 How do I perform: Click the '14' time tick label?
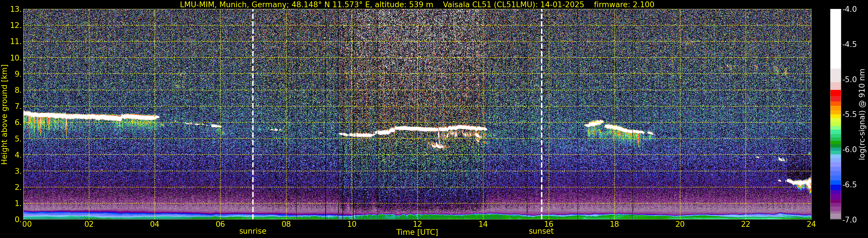483,224
